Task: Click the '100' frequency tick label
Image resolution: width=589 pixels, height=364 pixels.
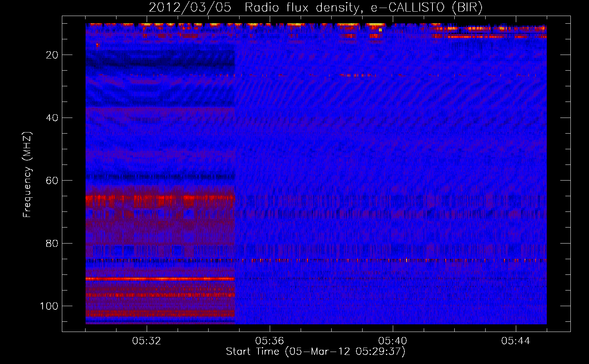Action: coord(49,306)
